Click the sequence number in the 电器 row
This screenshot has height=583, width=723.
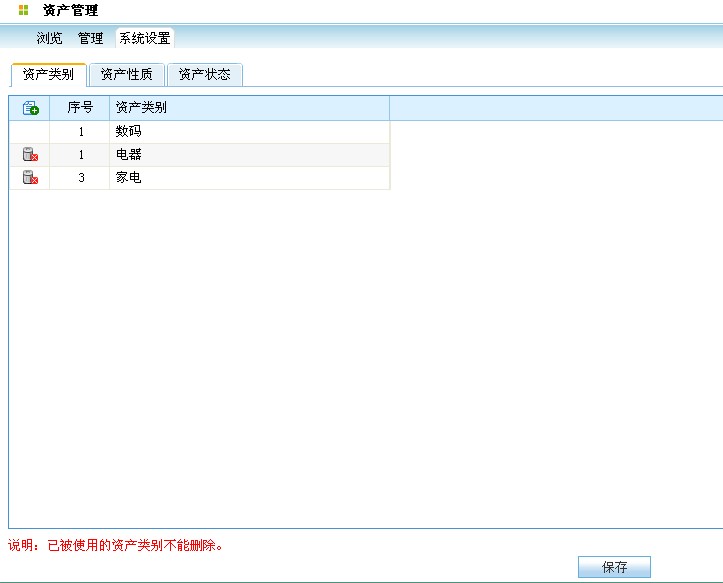click(x=81, y=155)
